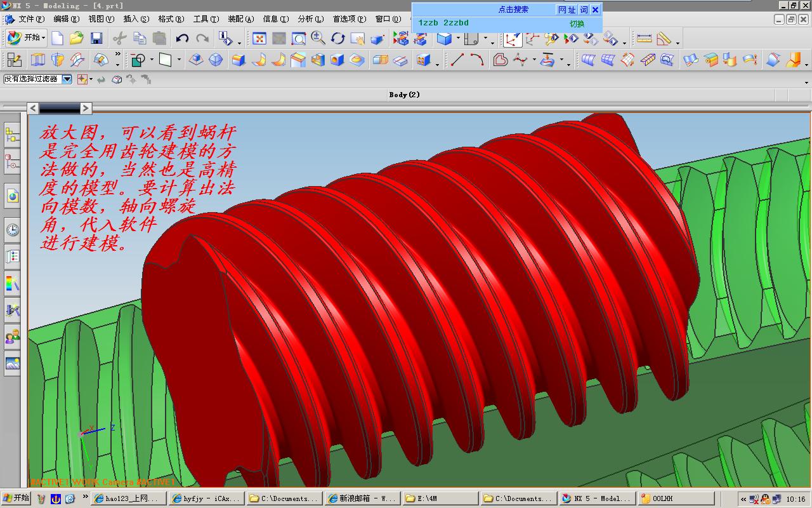Open the 分析(L) menu
Viewport: 812px width, 508px height.
tap(310, 19)
